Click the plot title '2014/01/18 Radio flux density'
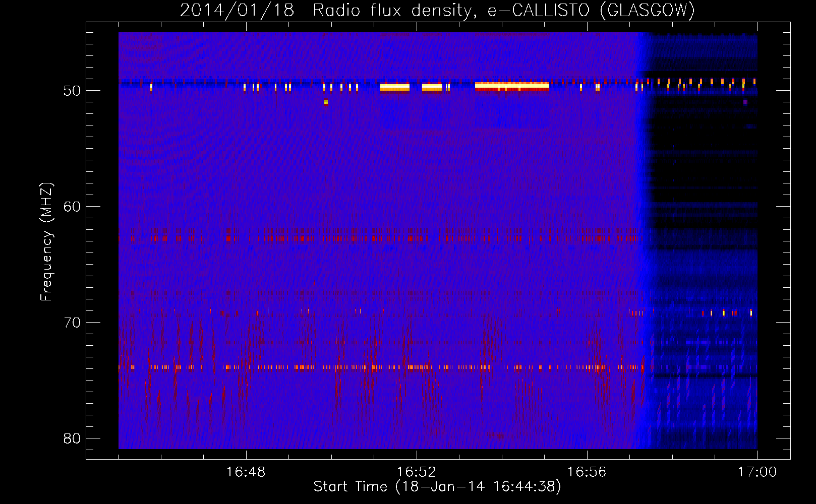The width and height of the screenshot is (816, 504). point(327,11)
